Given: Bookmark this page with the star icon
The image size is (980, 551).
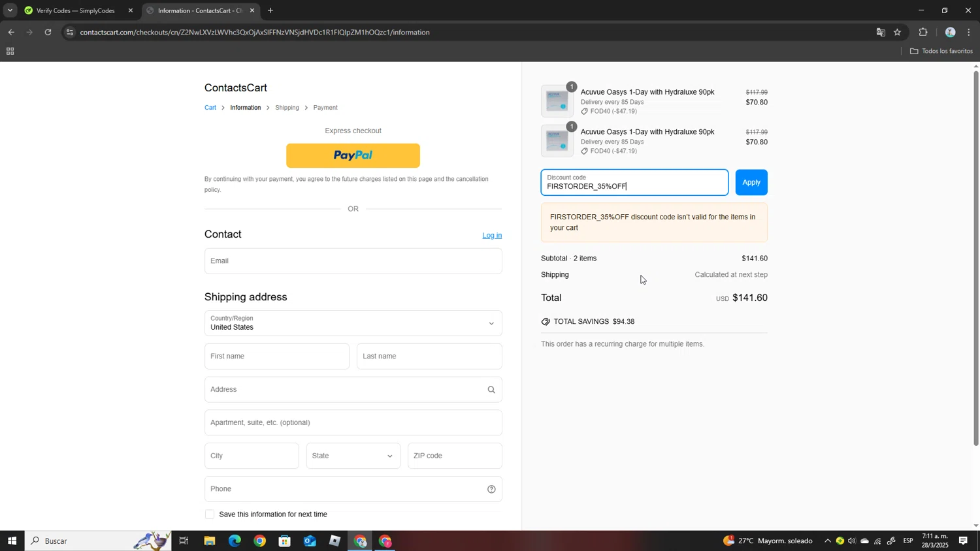Looking at the screenshot, I should pyautogui.click(x=898, y=32).
